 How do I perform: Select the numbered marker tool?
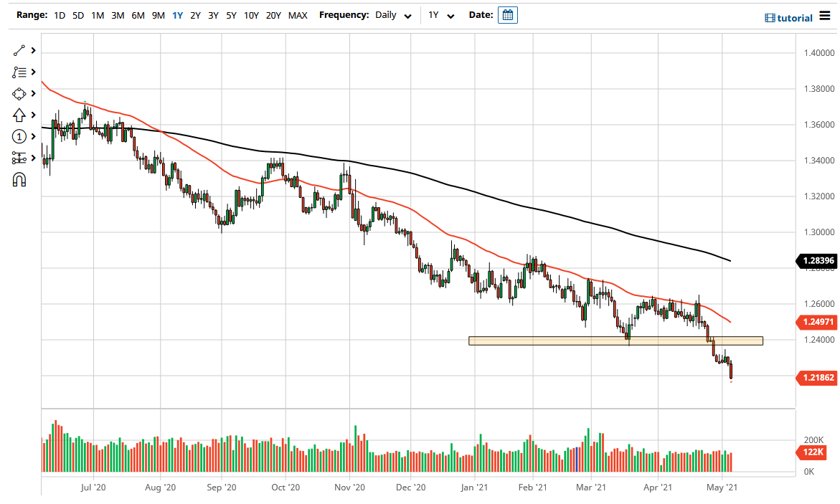[19, 136]
